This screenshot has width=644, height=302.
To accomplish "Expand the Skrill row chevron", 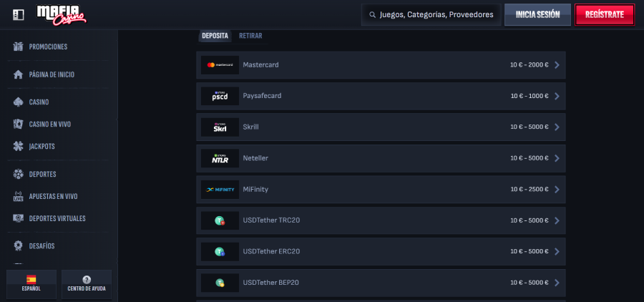I will click(557, 127).
